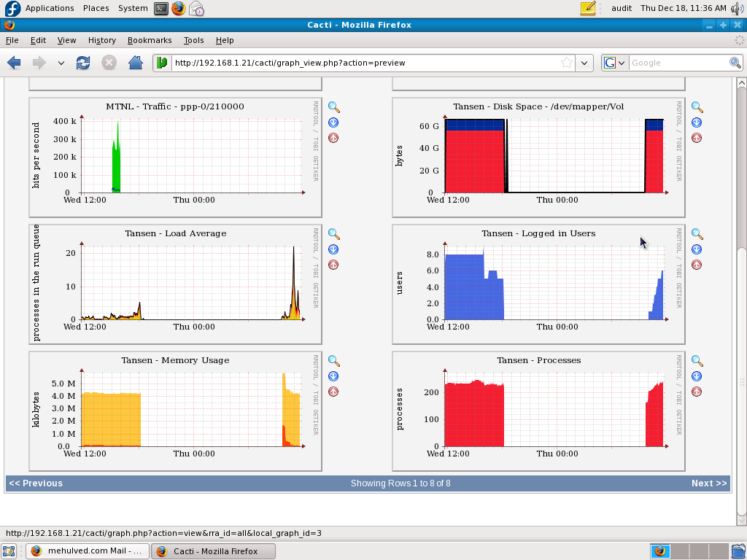Image resolution: width=747 pixels, height=560 pixels.
Task: Go to Firefox home page icon
Action: (x=135, y=63)
